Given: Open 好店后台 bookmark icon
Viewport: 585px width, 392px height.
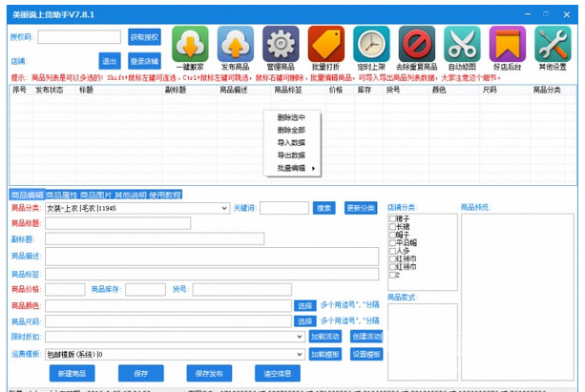Looking at the screenshot, I should click(507, 44).
